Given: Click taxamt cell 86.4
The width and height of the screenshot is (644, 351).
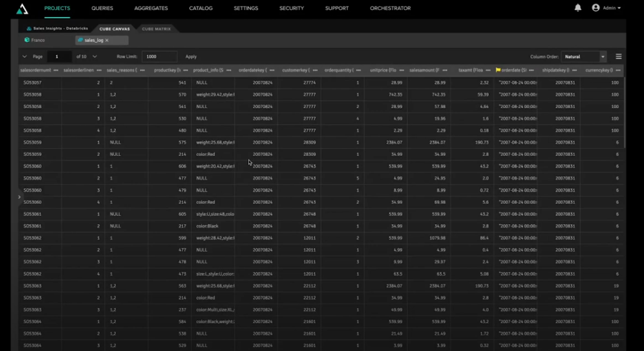Looking at the screenshot, I should click(472, 238).
